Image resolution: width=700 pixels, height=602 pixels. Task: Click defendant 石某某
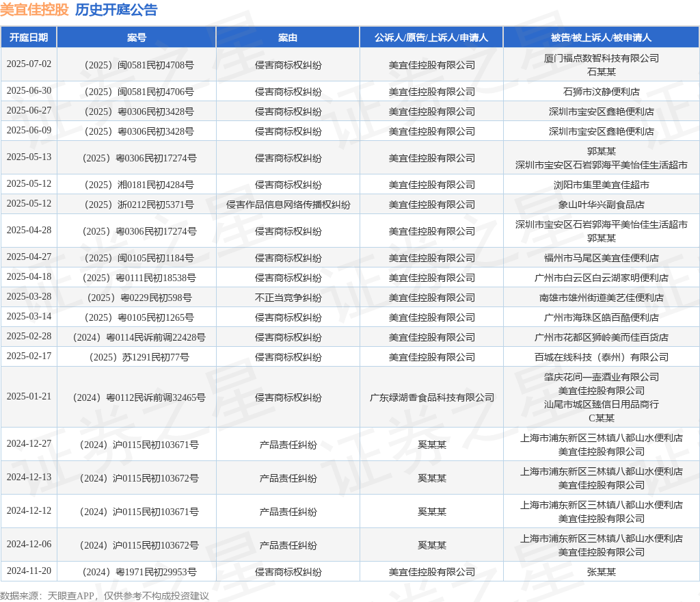pyautogui.click(x=602, y=72)
